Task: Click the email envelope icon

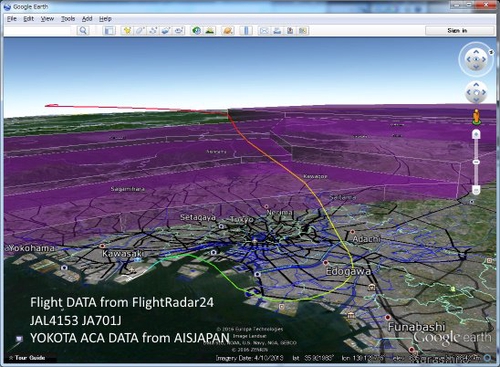Action: [264, 31]
